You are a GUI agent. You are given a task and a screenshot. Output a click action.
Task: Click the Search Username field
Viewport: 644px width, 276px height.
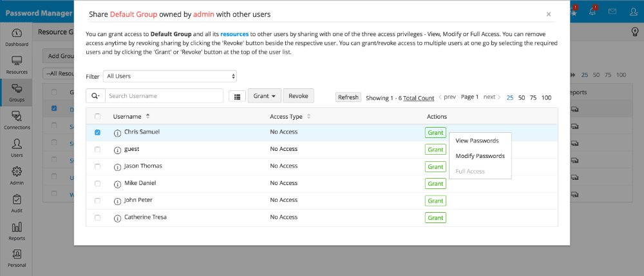(164, 96)
